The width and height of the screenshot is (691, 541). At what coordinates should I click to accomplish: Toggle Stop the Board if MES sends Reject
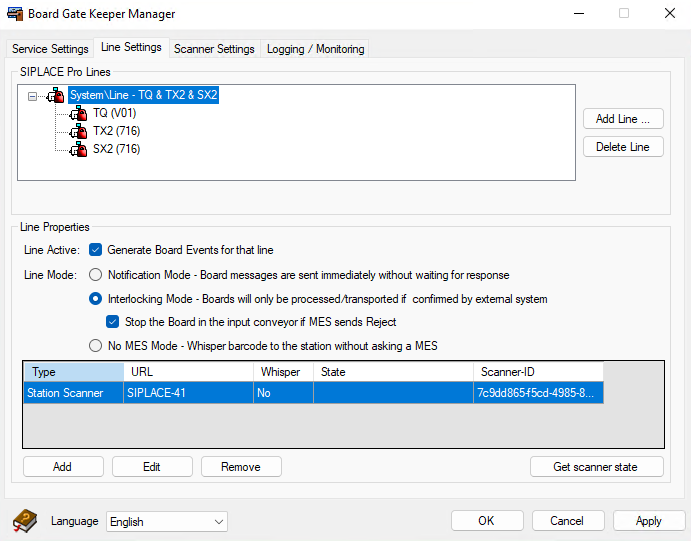click(112, 322)
